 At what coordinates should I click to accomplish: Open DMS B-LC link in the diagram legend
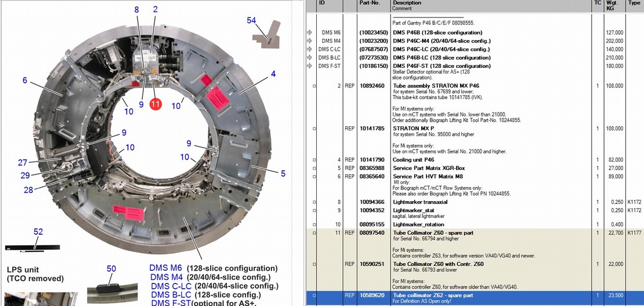click(171, 294)
